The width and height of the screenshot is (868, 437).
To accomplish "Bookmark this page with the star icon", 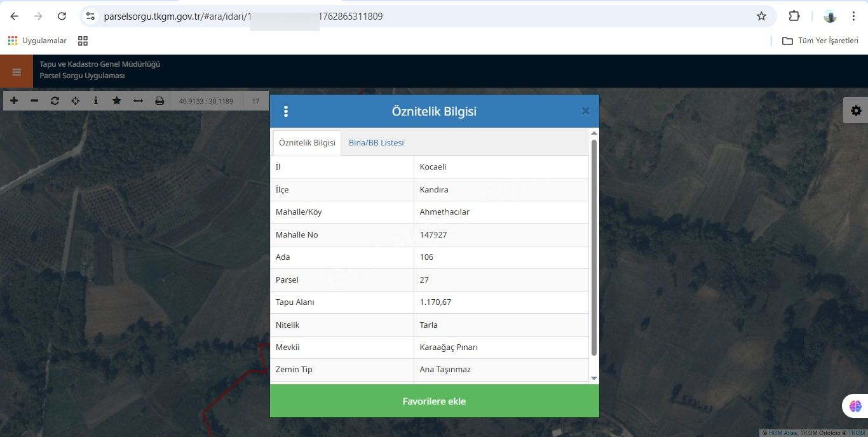I will (761, 17).
